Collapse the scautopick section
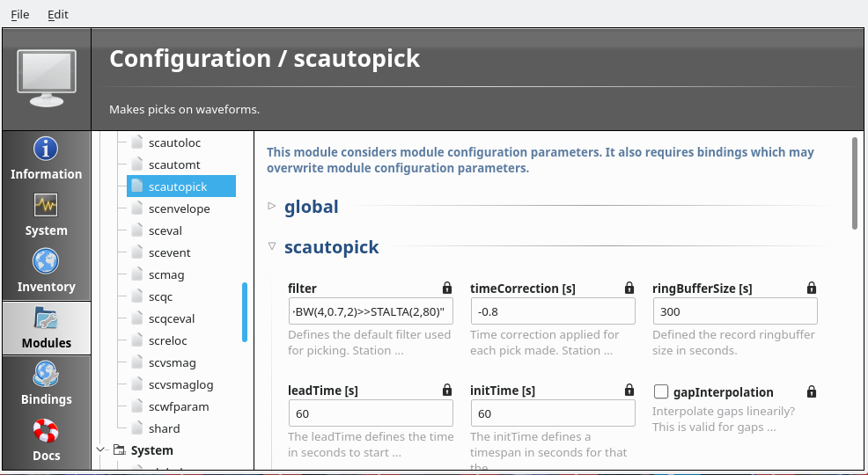 (x=272, y=247)
